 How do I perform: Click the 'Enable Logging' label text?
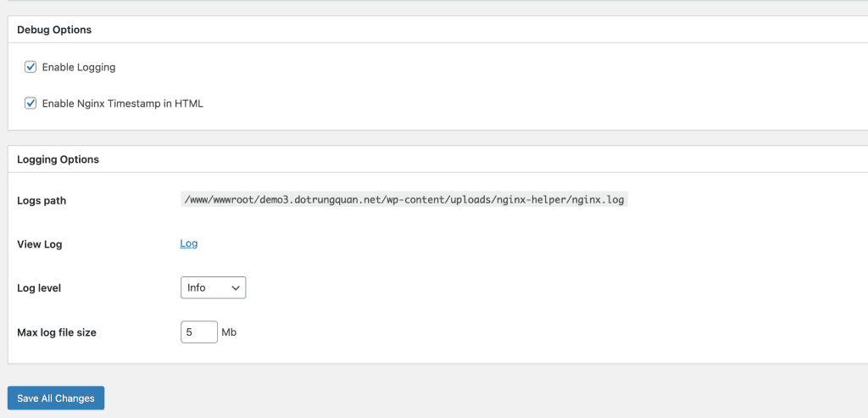(x=79, y=67)
